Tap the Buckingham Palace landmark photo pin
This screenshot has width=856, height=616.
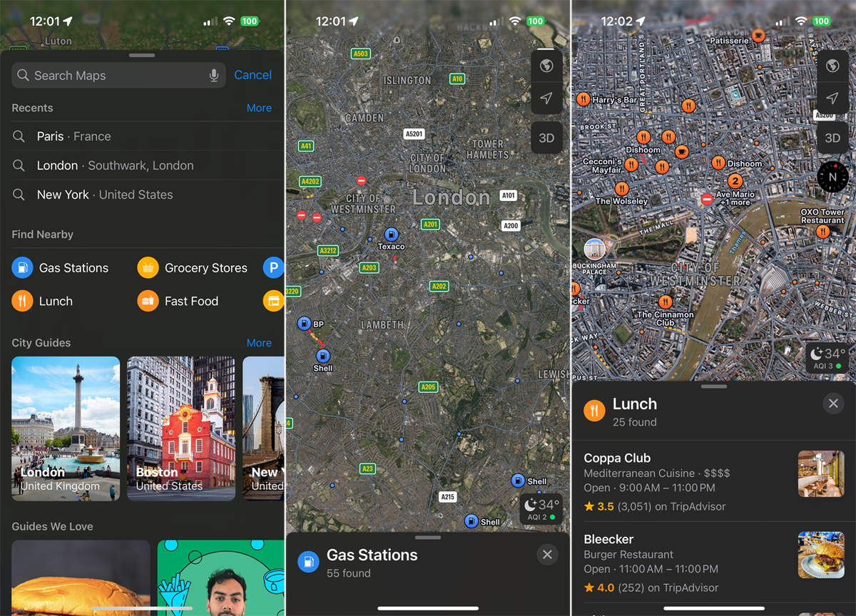(594, 250)
